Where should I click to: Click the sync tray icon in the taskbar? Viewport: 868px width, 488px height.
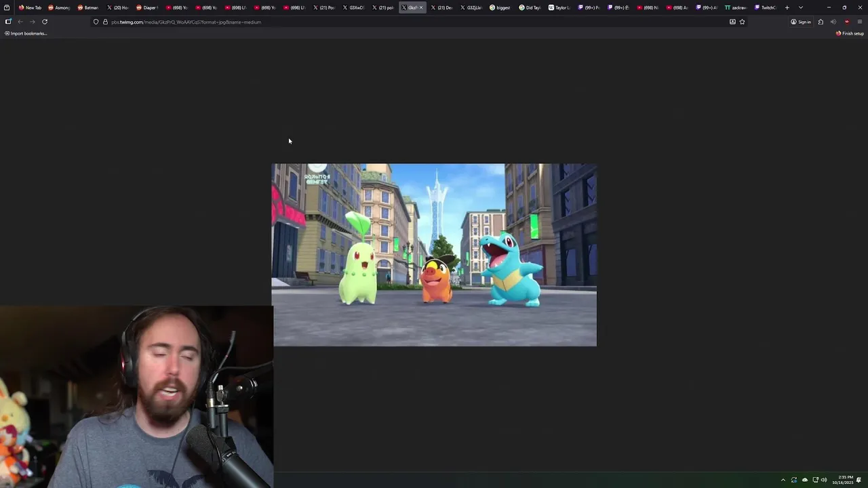(x=794, y=480)
